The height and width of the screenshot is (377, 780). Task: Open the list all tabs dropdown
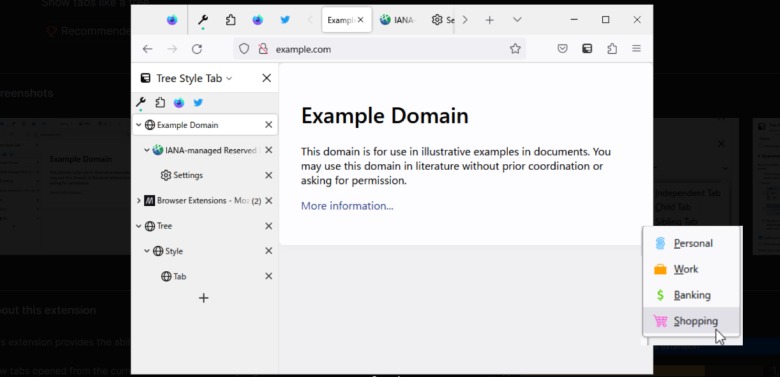[517, 20]
